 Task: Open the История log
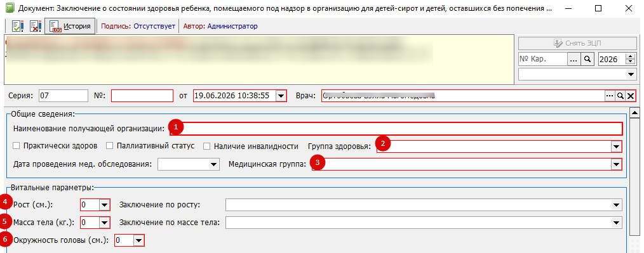(70, 27)
